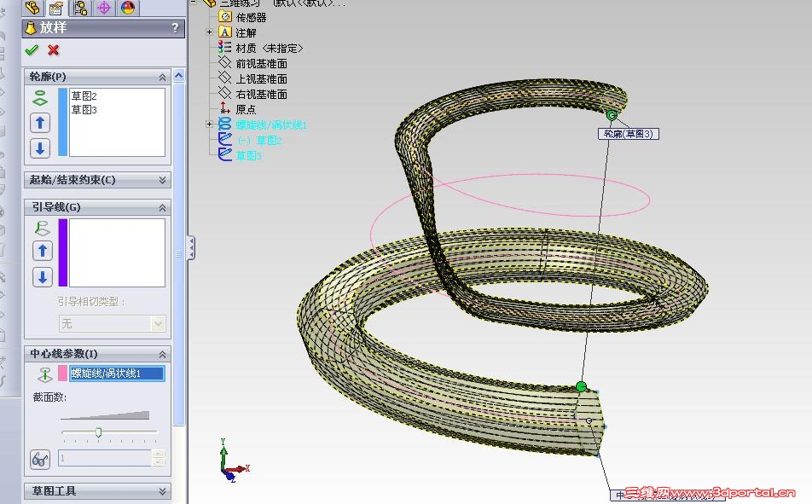Click the 原点 origin icon
The image size is (812, 504).
[225, 107]
